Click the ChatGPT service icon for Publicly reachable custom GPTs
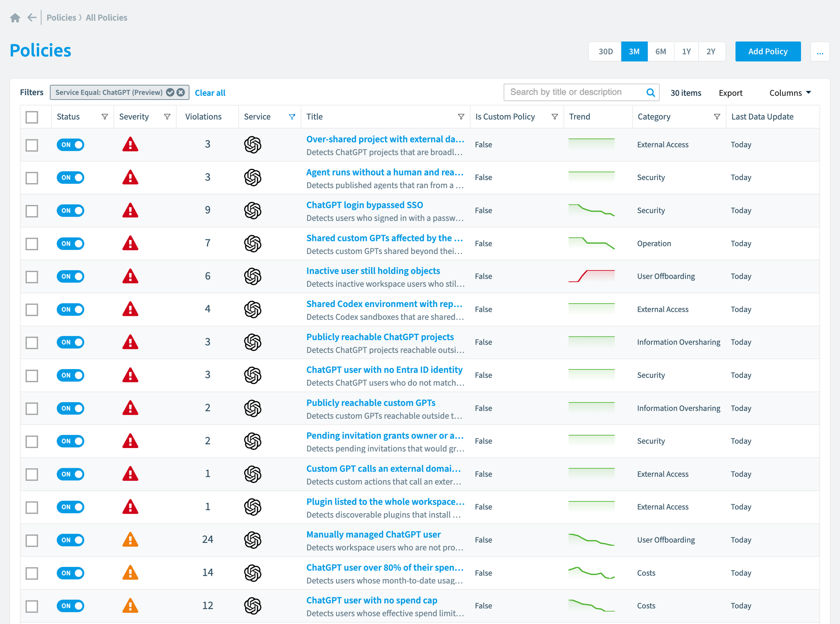 [253, 408]
